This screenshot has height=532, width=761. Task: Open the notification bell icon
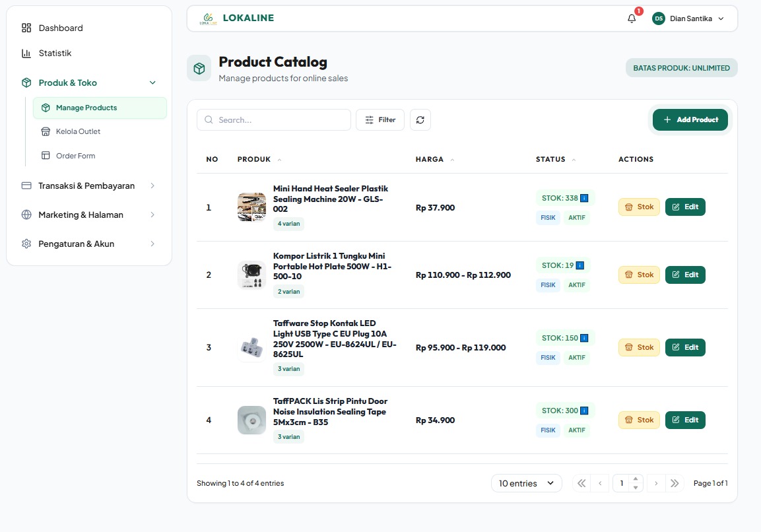[x=632, y=18]
